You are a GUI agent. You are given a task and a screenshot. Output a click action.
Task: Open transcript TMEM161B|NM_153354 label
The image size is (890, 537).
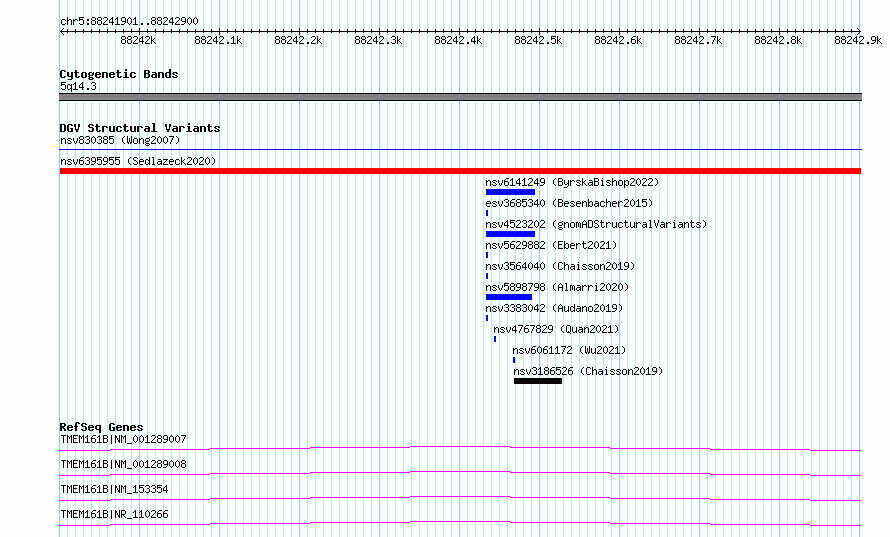coord(114,489)
